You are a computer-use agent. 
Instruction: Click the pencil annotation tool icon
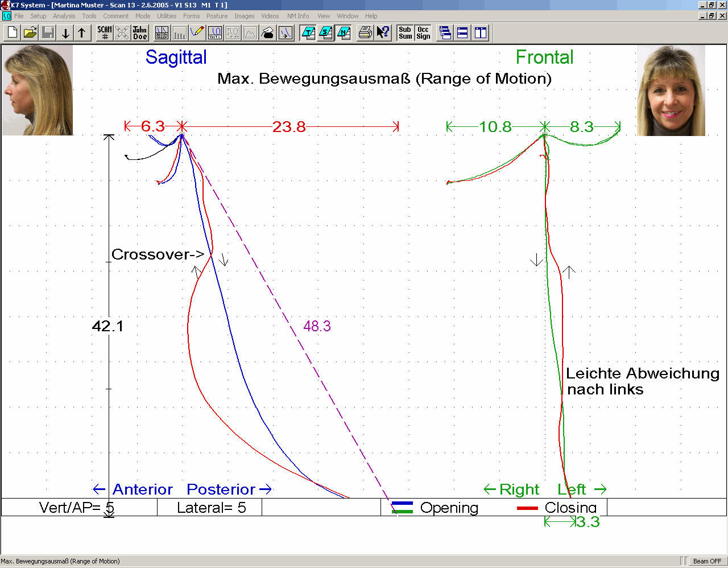pos(197,33)
